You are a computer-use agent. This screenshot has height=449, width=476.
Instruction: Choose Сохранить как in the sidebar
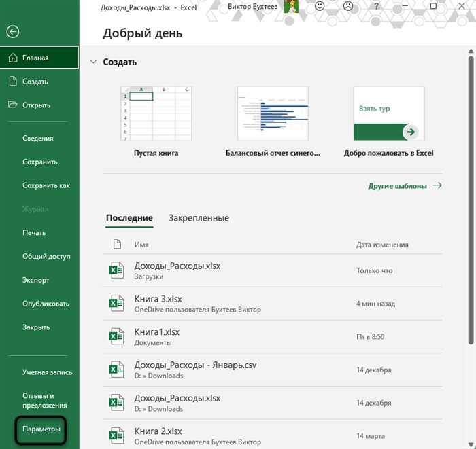click(x=46, y=185)
